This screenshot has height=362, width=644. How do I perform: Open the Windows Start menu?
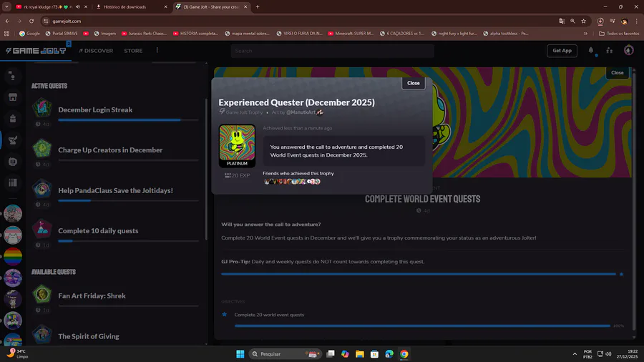pos(240,354)
